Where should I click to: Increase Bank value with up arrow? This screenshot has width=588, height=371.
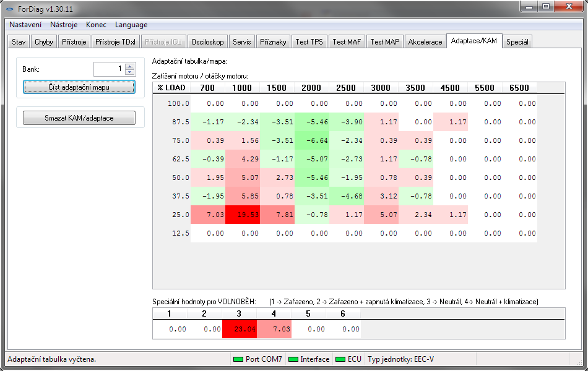(x=129, y=66)
